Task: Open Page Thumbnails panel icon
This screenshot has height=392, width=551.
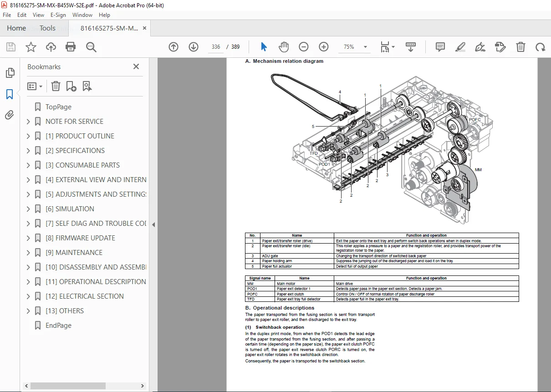Action: click(x=10, y=73)
